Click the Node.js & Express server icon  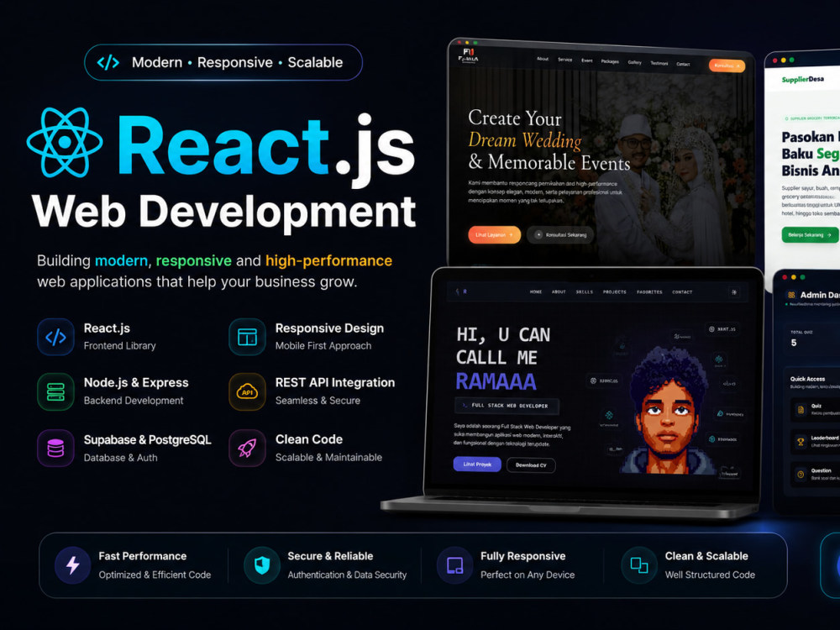(x=55, y=391)
